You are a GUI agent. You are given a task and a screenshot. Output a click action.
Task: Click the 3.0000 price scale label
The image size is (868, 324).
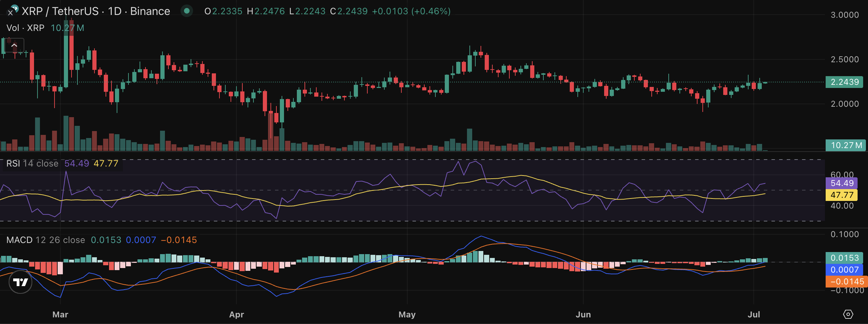click(x=845, y=15)
